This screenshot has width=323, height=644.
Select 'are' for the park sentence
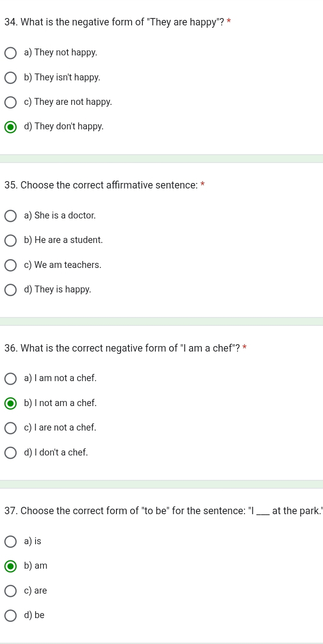11,591
